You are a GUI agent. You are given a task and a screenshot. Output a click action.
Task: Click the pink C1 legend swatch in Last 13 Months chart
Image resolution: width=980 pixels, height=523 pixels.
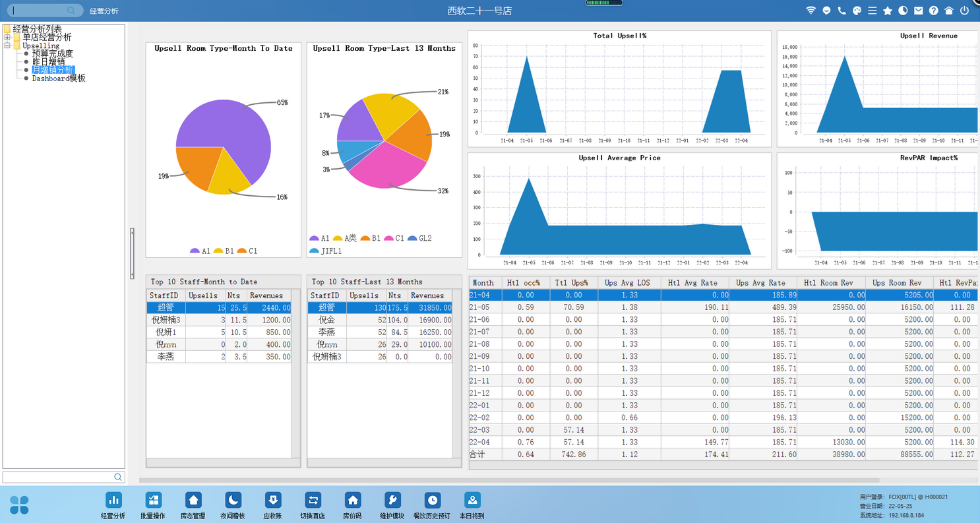pos(389,239)
